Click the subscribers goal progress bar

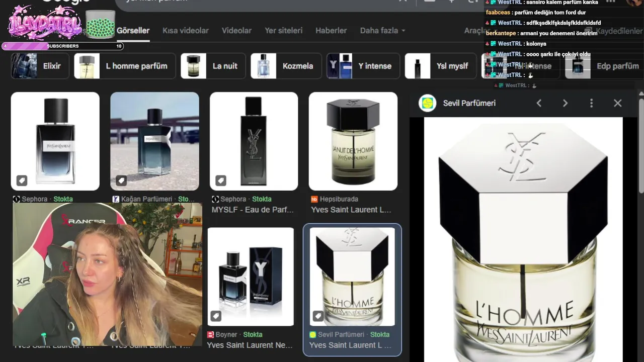pos(63,46)
